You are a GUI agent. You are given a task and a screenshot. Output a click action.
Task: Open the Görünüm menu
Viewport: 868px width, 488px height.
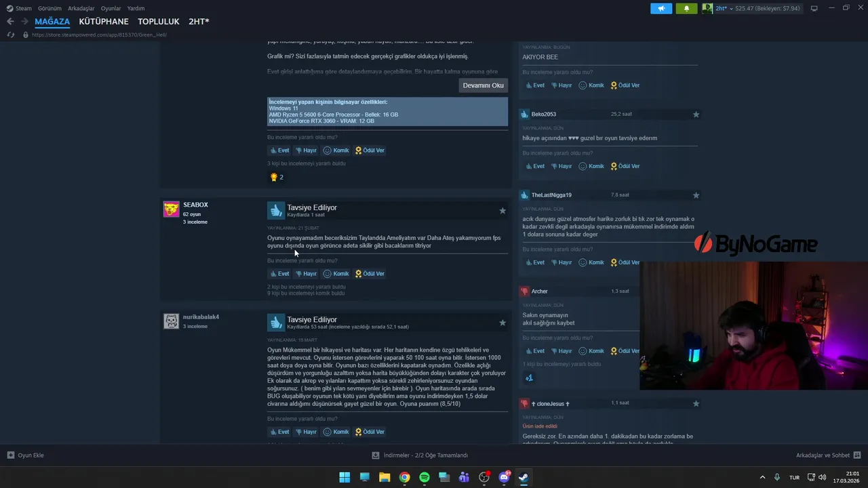point(50,8)
